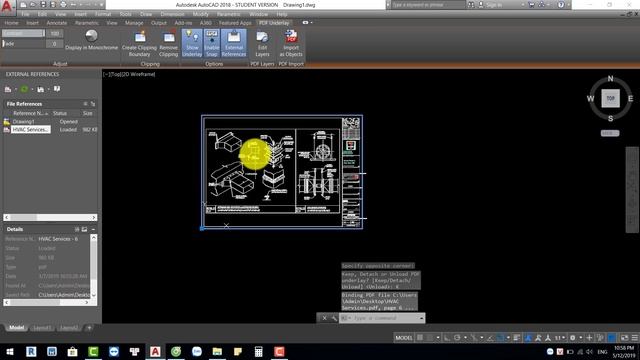Toggle Enable Snap option
The height and width of the screenshot is (360, 640).
pyautogui.click(x=211, y=43)
